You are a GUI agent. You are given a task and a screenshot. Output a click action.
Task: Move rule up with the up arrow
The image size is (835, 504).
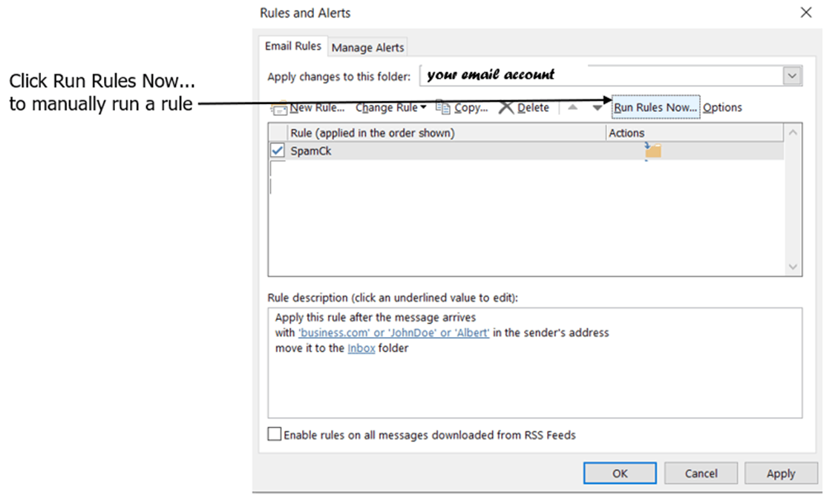click(572, 107)
